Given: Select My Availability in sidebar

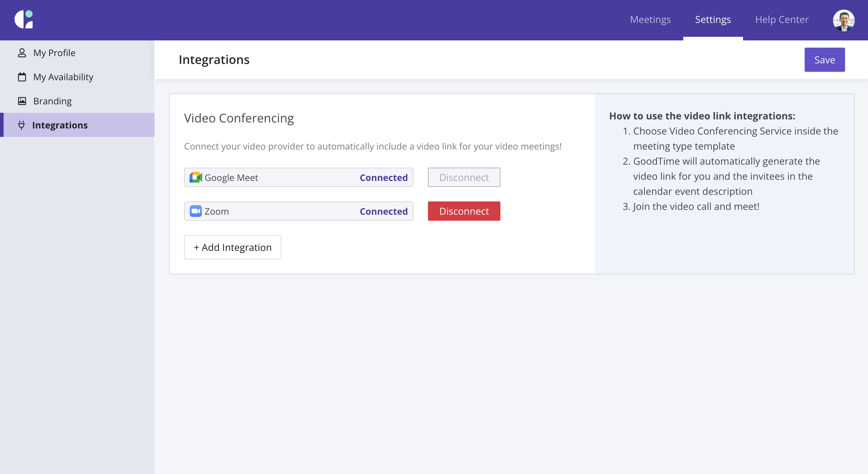Looking at the screenshot, I should [63, 77].
